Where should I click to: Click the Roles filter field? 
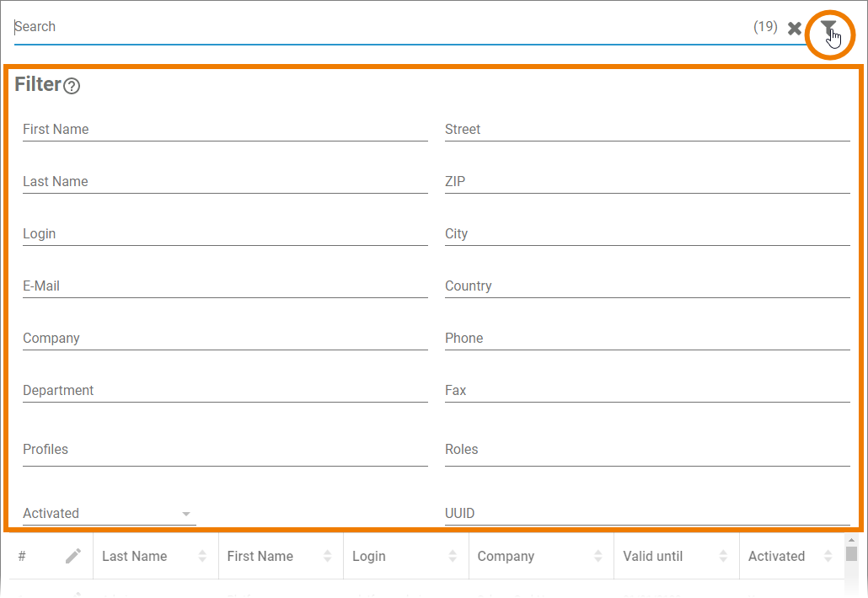tap(647, 450)
